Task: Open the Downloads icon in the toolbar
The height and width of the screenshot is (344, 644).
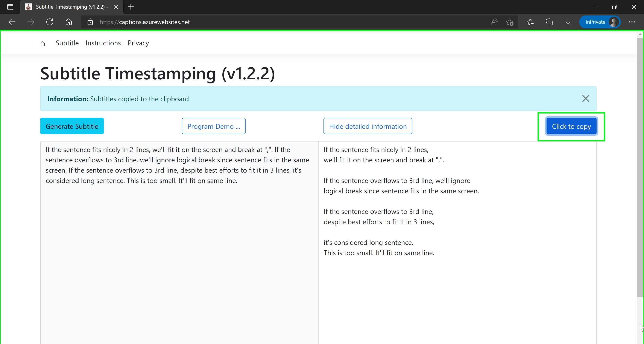Action: click(568, 22)
